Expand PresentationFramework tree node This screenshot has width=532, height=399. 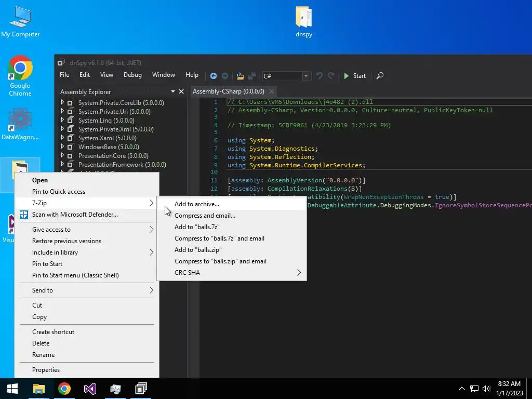[62, 164]
